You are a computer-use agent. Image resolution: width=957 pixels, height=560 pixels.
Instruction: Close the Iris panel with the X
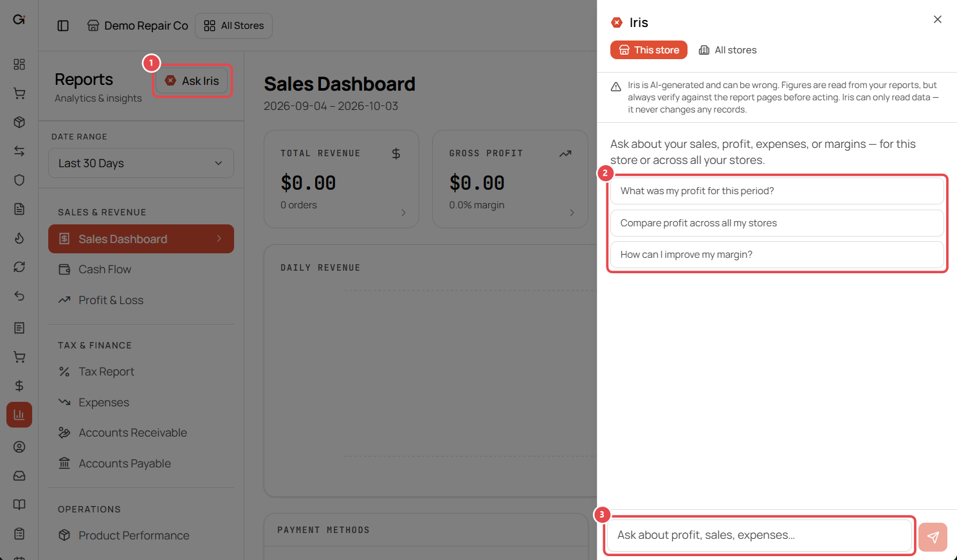[938, 19]
